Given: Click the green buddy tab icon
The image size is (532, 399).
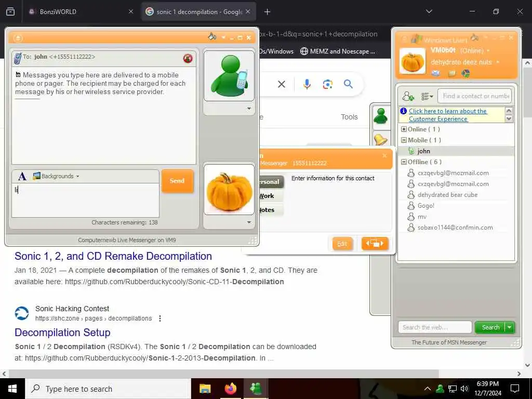Looking at the screenshot, I should [x=381, y=116].
